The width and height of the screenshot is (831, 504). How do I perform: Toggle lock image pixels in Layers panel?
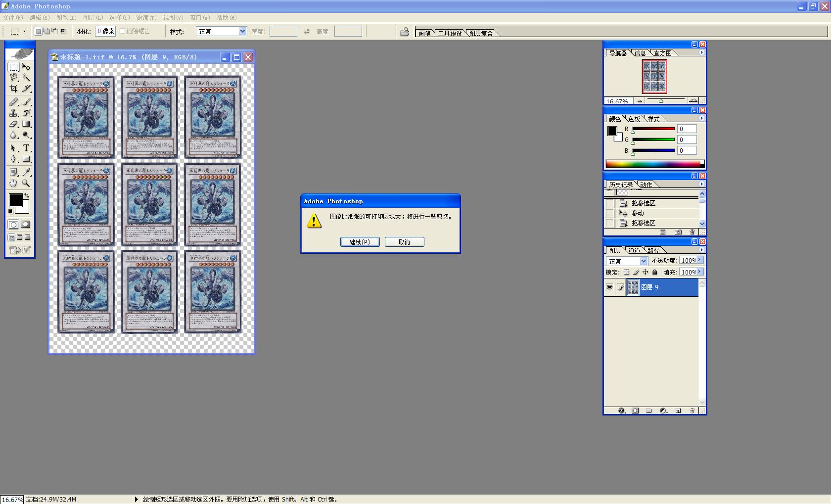(x=636, y=272)
